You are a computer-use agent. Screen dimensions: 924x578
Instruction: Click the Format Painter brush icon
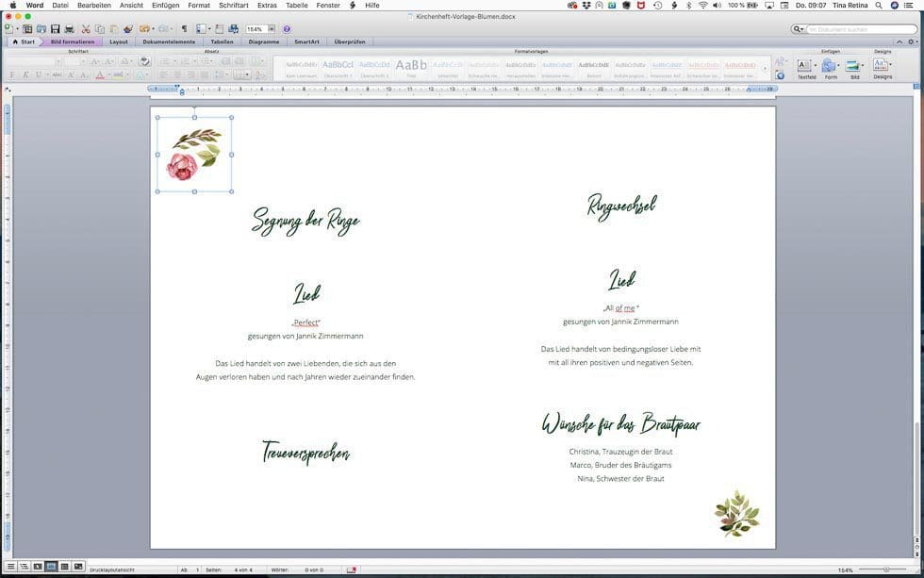127,29
